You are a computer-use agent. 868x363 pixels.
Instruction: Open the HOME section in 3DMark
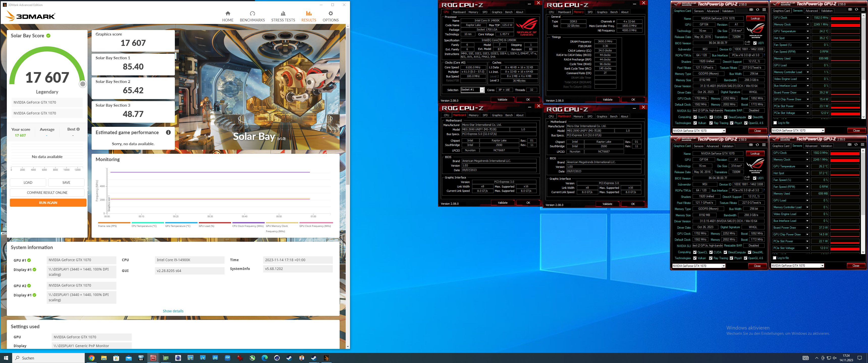228,16
